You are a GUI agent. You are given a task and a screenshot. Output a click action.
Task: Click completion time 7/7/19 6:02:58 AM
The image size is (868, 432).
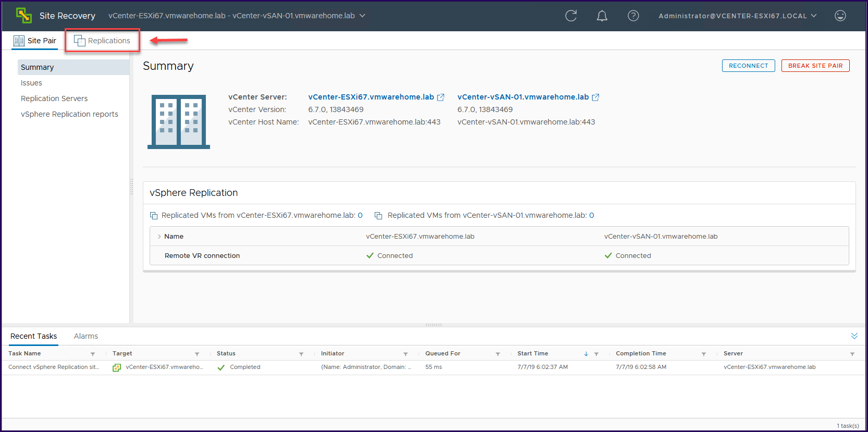(641, 367)
